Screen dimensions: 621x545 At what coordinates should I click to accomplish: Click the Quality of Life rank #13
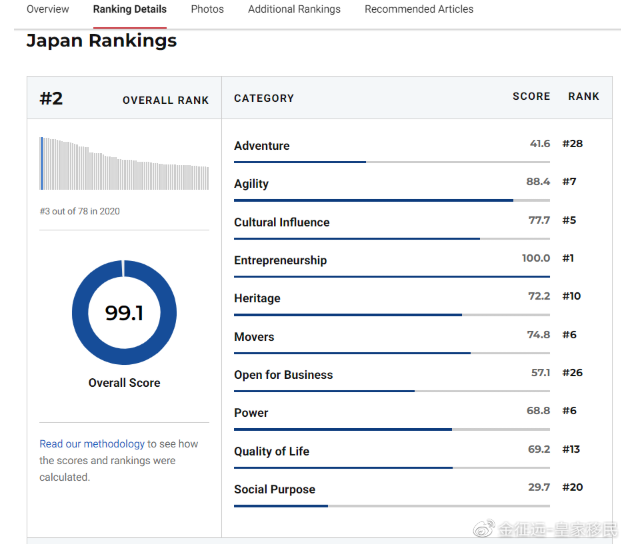(571, 449)
